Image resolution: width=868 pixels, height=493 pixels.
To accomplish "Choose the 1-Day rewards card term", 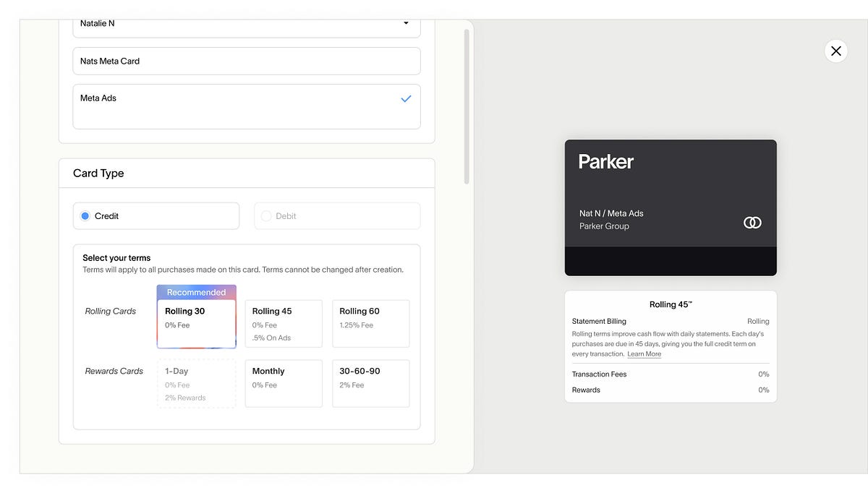I will pyautogui.click(x=196, y=383).
